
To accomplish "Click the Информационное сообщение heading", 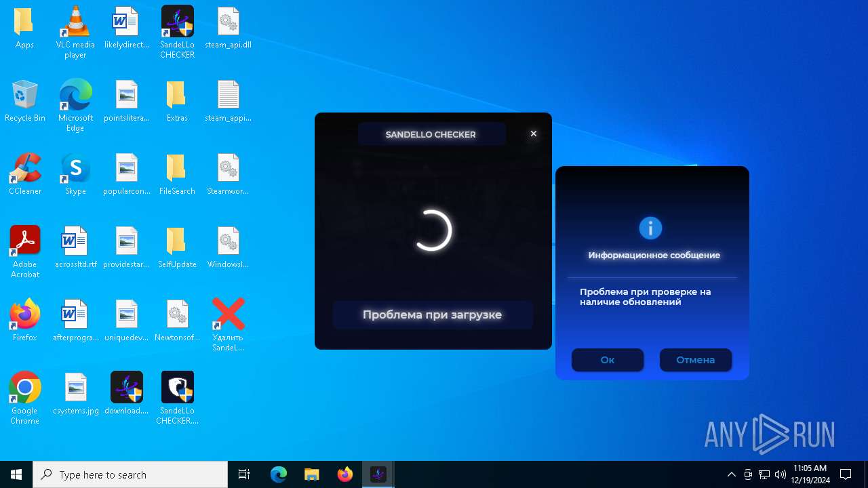I will click(x=654, y=256).
